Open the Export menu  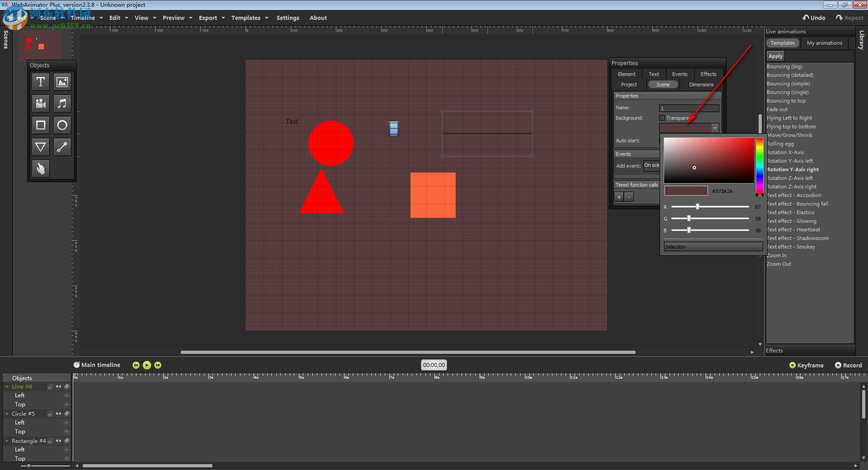click(208, 18)
